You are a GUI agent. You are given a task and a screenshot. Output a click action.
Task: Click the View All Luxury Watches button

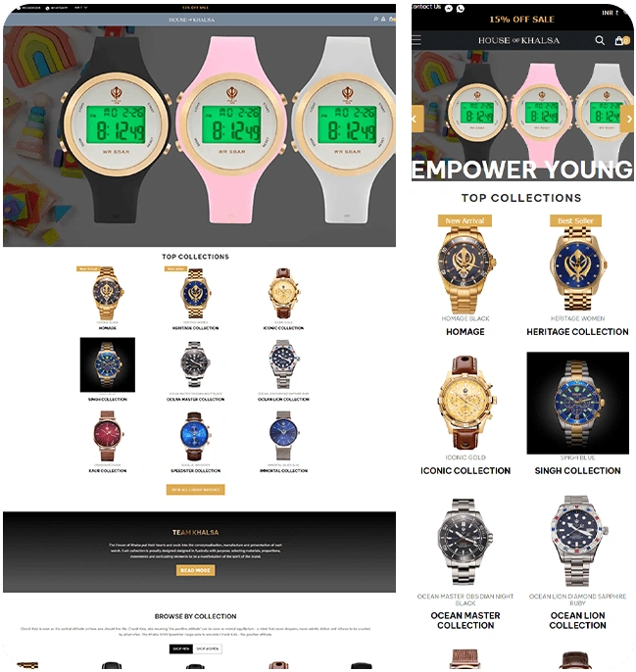196,490
